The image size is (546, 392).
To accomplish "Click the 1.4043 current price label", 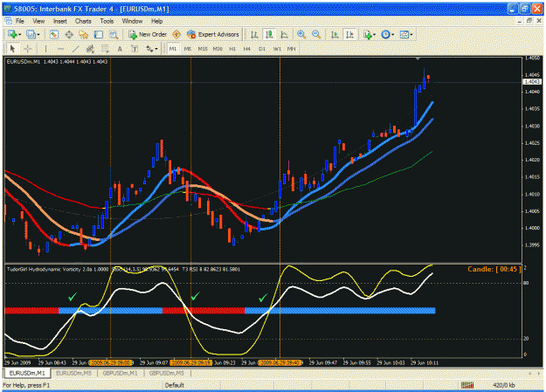I will click(532, 81).
